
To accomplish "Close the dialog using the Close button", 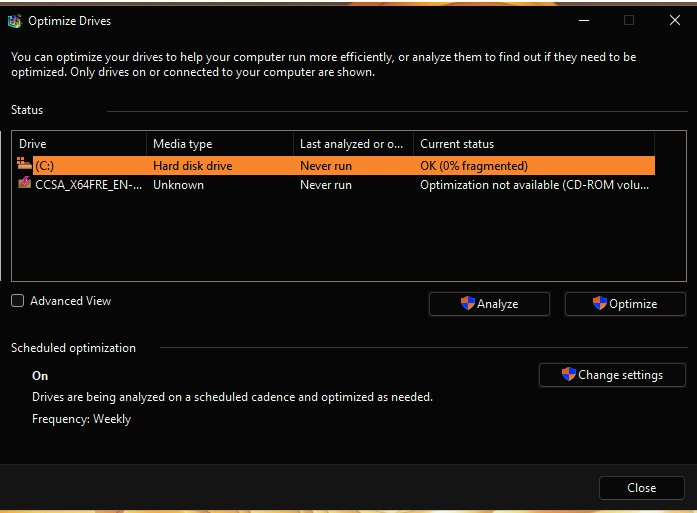I will coord(641,488).
